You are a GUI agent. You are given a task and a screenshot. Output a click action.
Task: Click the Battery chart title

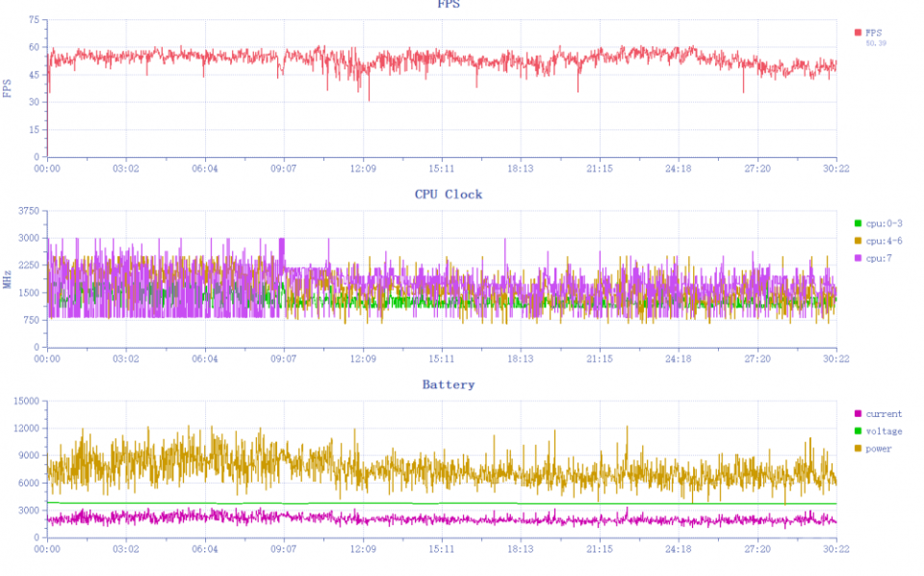click(449, 384)
